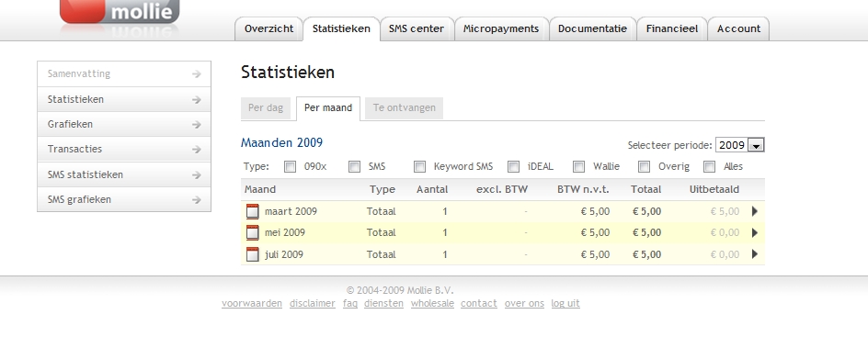This screenshot has width=868, height=348.
Task: Switch to Per dag view
Action: click(266, 107)
